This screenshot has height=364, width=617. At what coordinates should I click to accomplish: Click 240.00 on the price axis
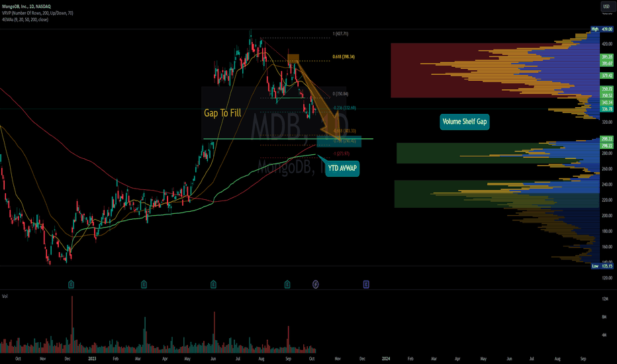607,185
